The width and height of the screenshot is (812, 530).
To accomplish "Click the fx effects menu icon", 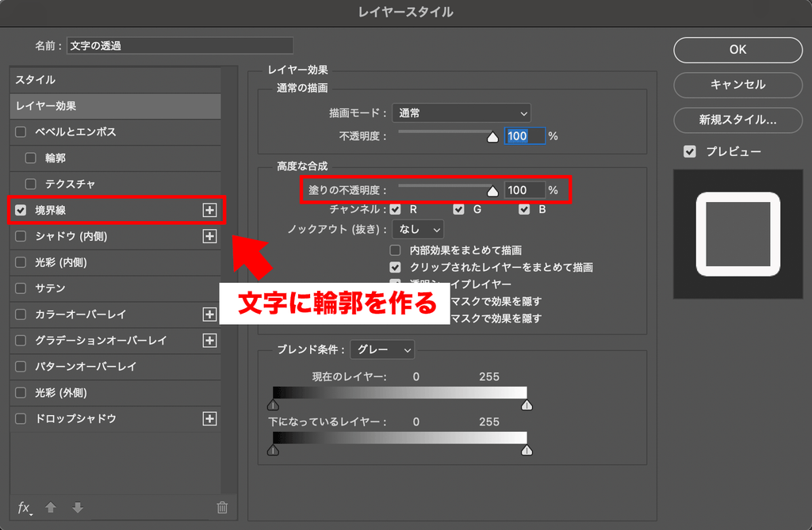I will click(25, 508).
